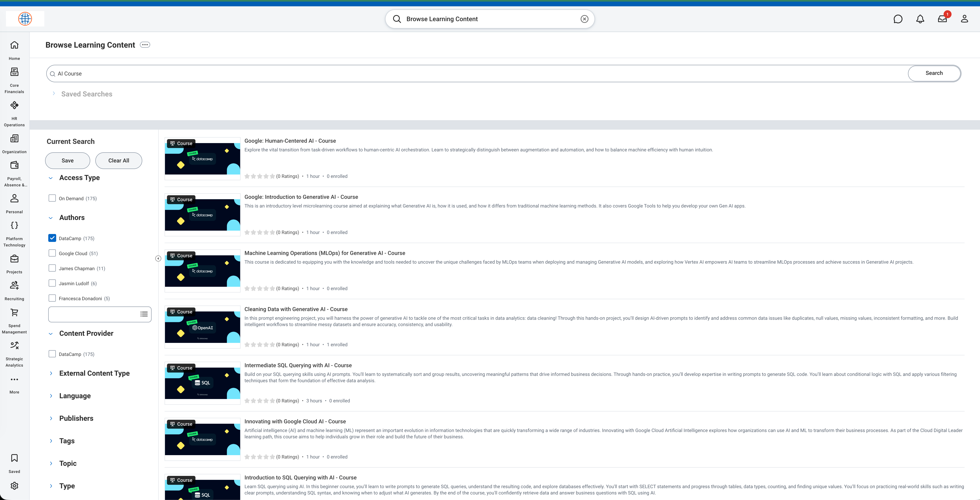Image resolution: width=980 pixels, height=500 pixels.
Task: Collapse the Authors facet
Action: (51, 218)
